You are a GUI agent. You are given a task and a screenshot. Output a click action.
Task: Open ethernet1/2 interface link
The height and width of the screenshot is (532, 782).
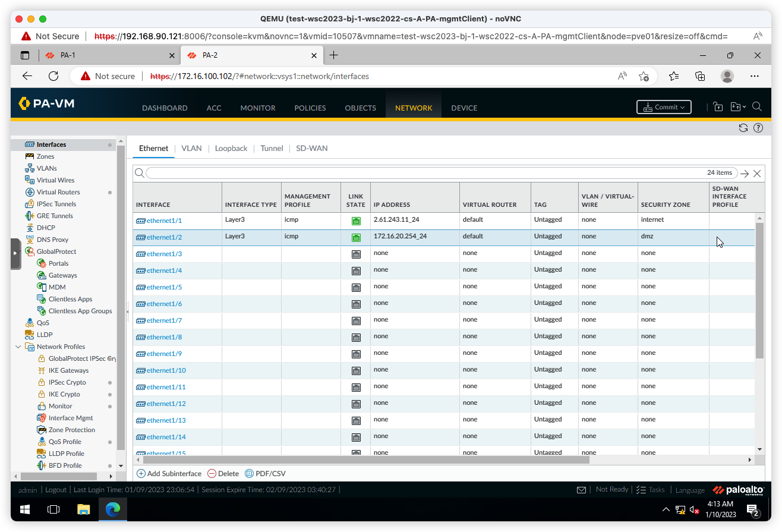(164, 237)
